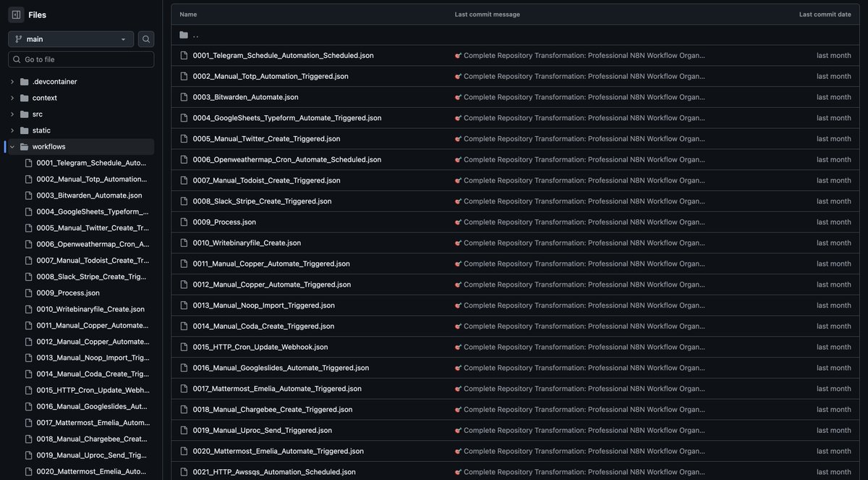The width and height of the screenshot is (868, 480).
Task: Open 0008_Slack_Stripe_Create_Triggered.json in list
Action: tap(262, 201)
